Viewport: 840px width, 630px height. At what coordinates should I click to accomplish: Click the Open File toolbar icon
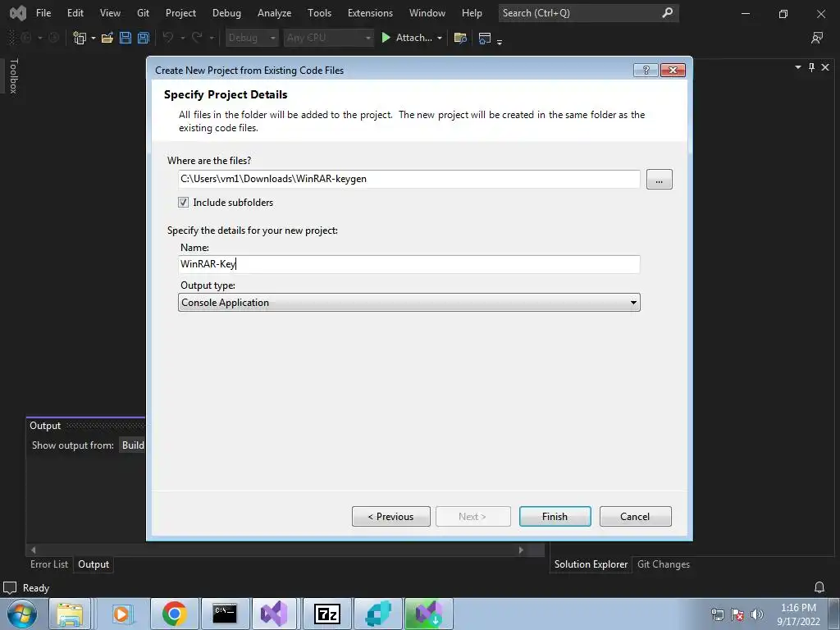tap(107, 38)
